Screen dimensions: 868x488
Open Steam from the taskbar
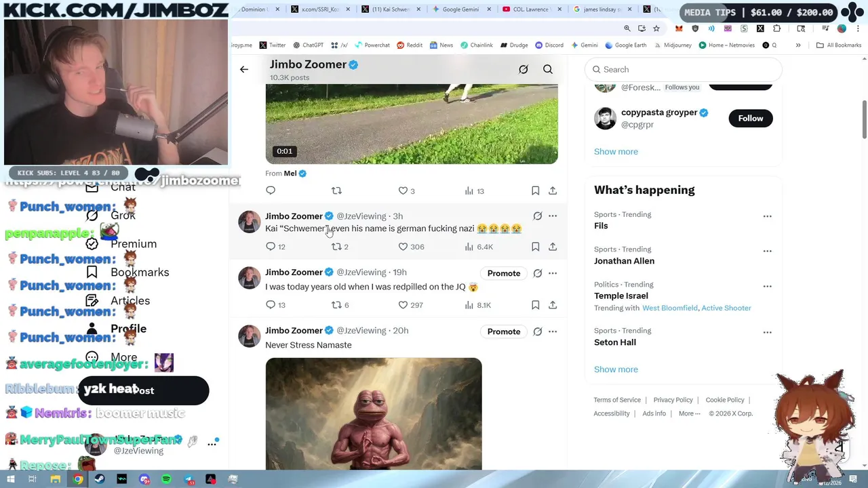click(100, 479)
